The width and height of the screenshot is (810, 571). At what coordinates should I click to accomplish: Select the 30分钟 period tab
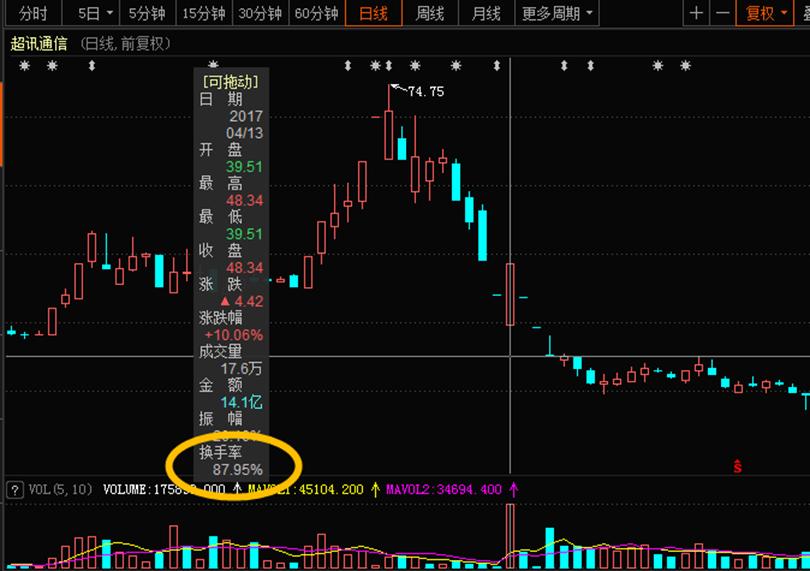[260, 13]
